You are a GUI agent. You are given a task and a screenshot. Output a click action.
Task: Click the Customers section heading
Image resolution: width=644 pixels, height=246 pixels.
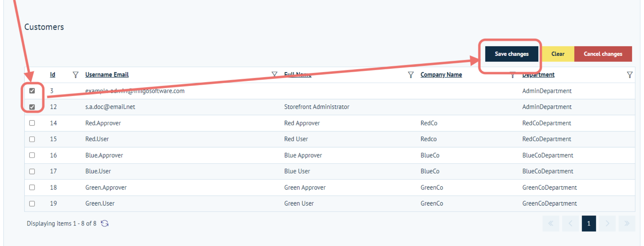(44, 27)
